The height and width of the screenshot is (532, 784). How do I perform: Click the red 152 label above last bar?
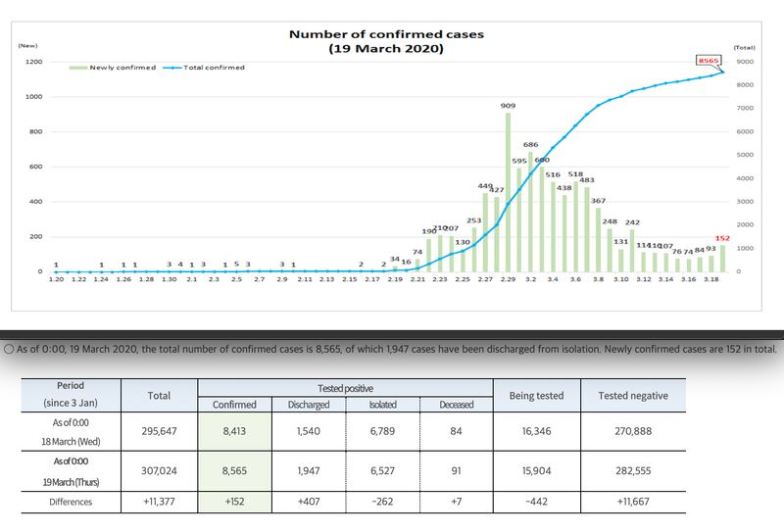[x=723, y=238]
